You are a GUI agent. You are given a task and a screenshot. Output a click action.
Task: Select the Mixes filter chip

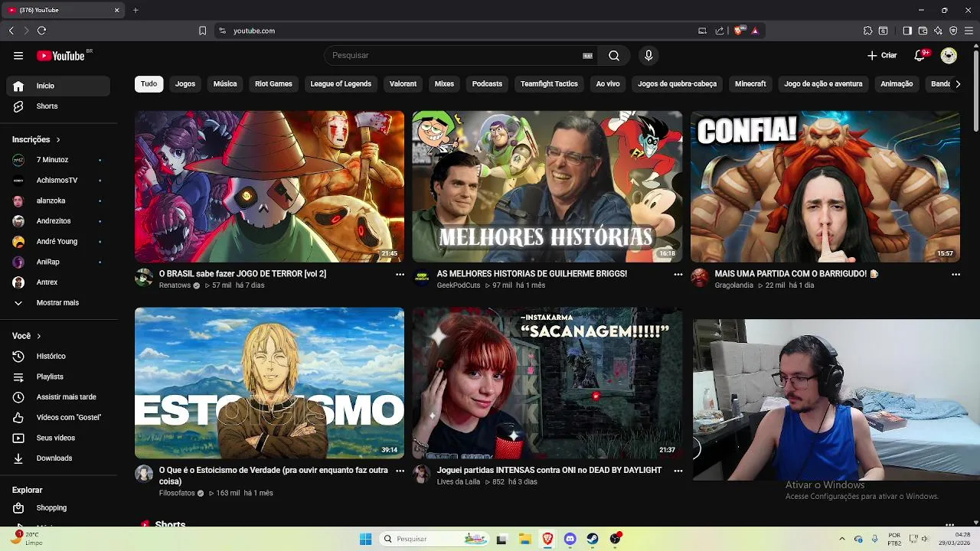click(444, 84)
